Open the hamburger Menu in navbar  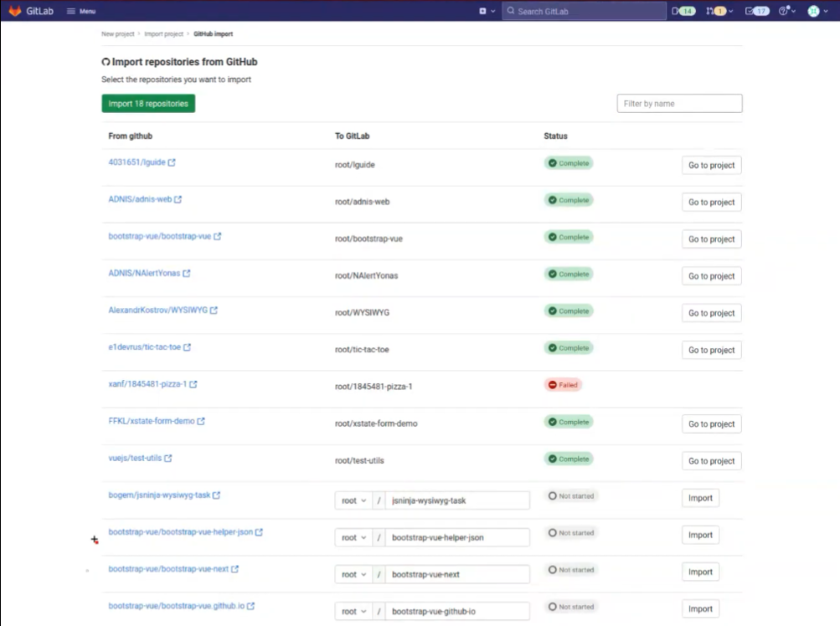81,11
